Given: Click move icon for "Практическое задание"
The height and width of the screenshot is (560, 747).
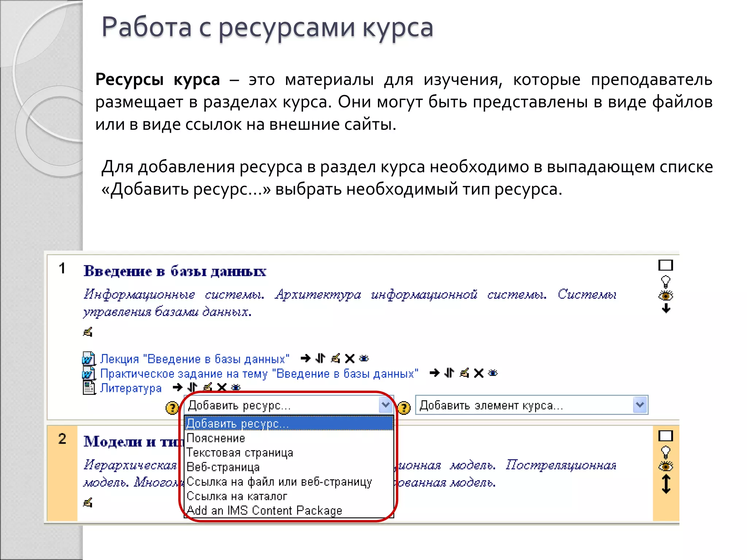Looking at the screenshot, I should click(x=449, y=373).
